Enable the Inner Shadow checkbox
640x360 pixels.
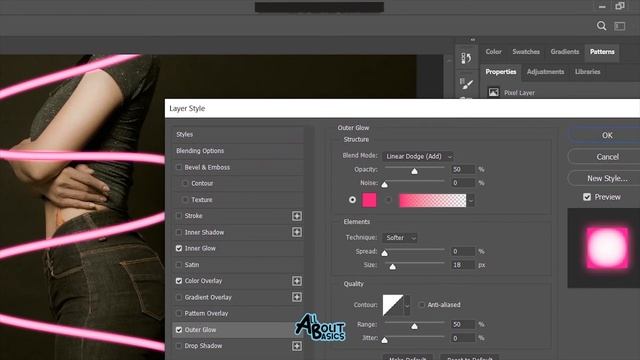pyautogui.click(x=179, y=232)
